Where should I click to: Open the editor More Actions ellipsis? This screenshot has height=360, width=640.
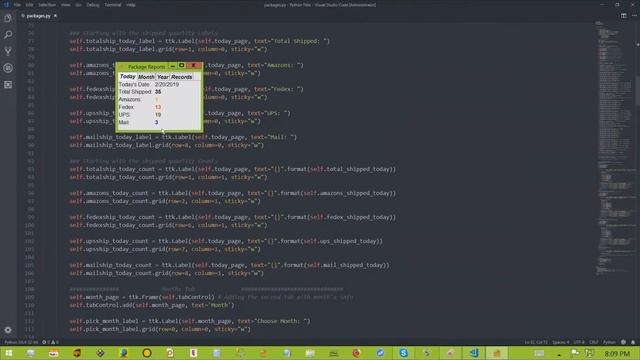click(x=634, y=16)
